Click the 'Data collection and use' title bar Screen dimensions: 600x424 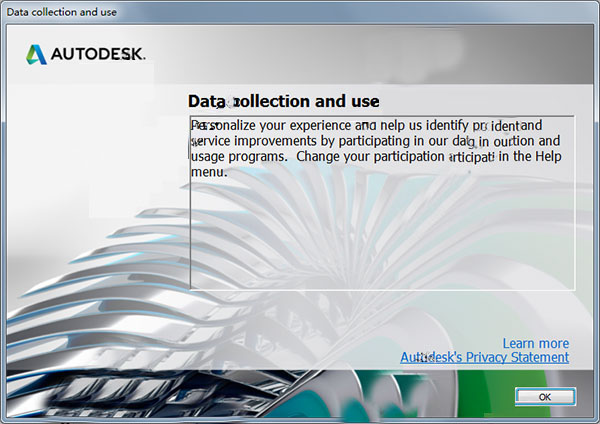point(300,12)
